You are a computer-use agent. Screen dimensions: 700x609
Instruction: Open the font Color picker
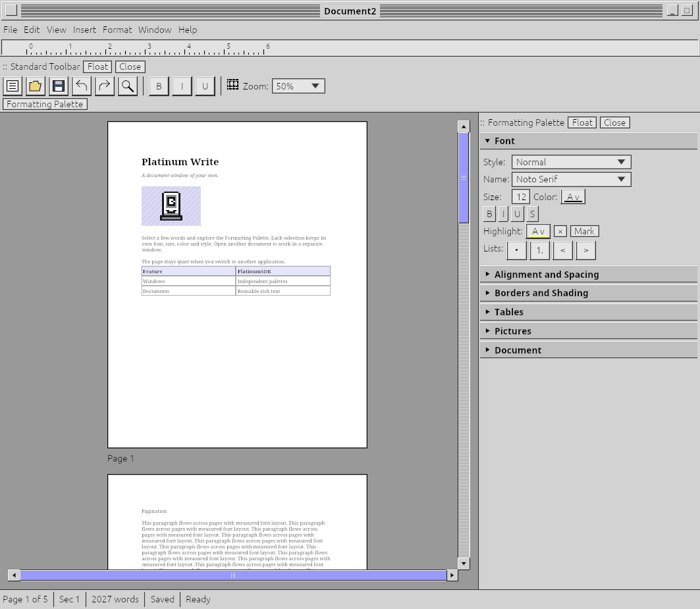(573, 197)
